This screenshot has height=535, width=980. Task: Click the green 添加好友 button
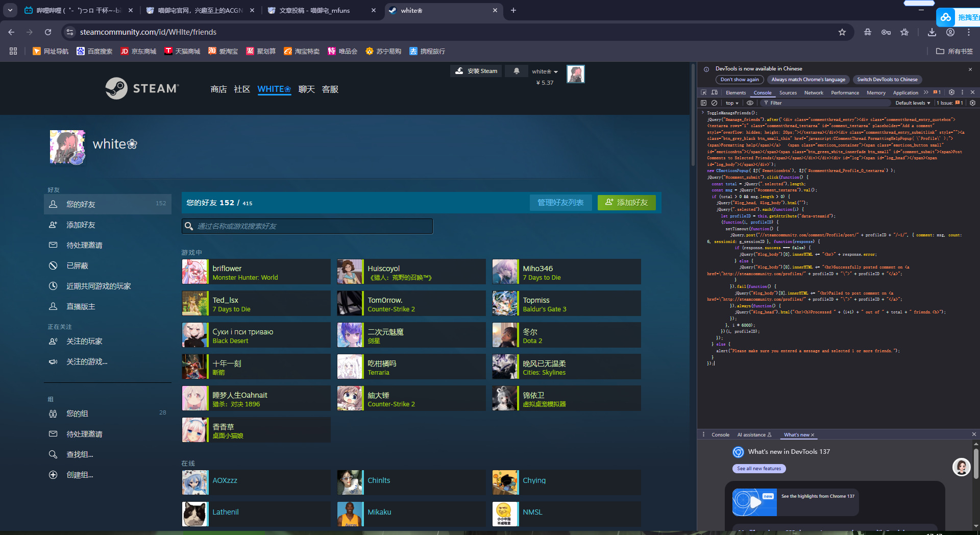(627, 203)
